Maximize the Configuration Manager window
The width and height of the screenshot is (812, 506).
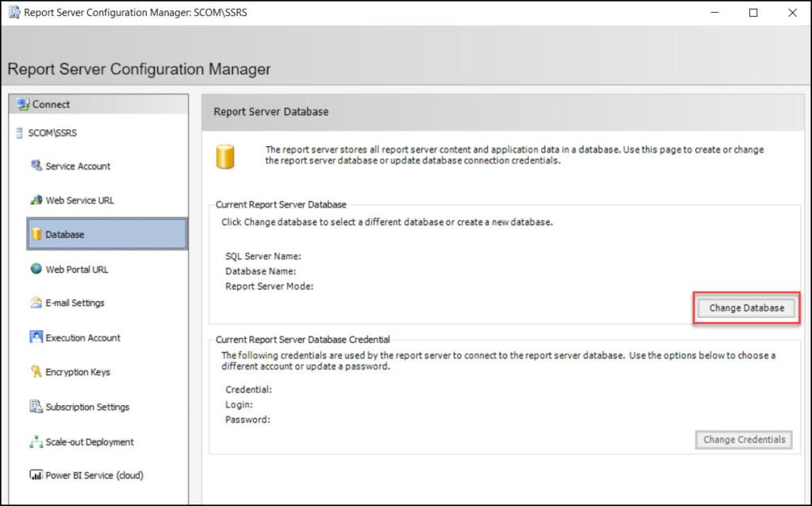[753, 13]
